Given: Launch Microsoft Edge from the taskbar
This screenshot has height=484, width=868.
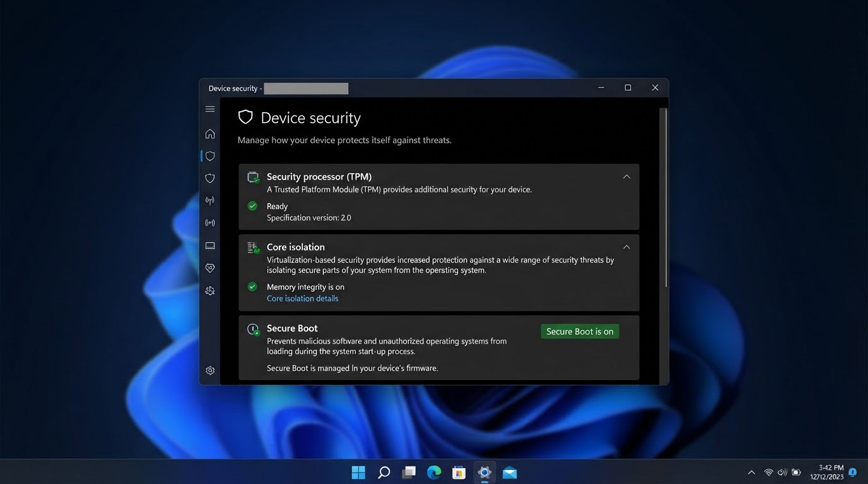Looking at the screenshot, I should [x=433, y=472].
